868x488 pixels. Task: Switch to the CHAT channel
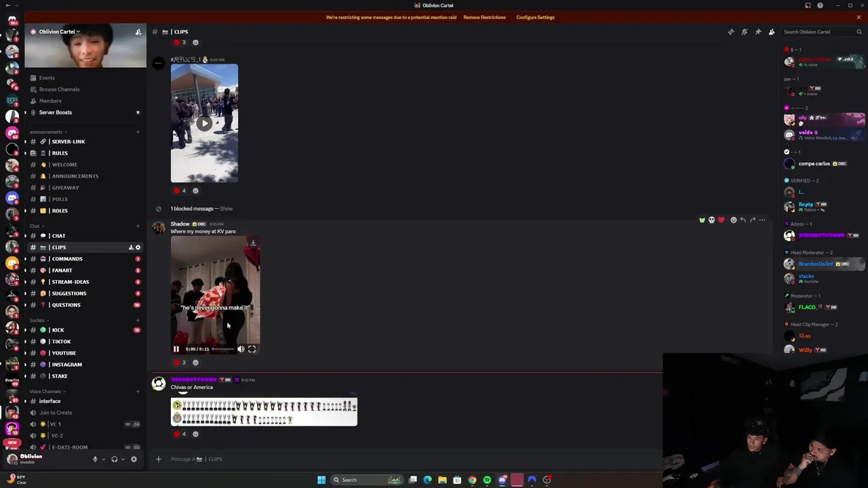point(58,236)
